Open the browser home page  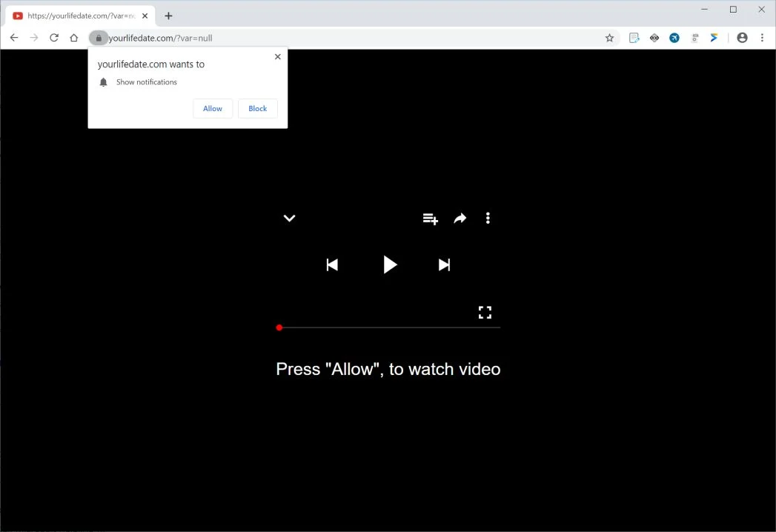73,38
